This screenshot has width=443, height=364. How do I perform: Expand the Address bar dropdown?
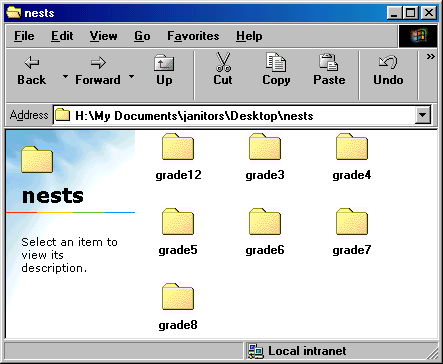click(423, 115)
